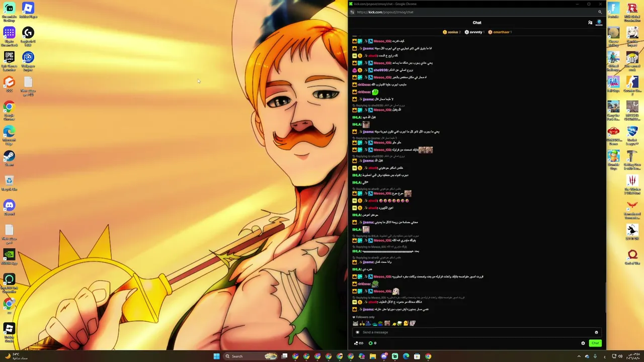
Task: Open the Recycle Bin
Action: click(x=9, y=183)
